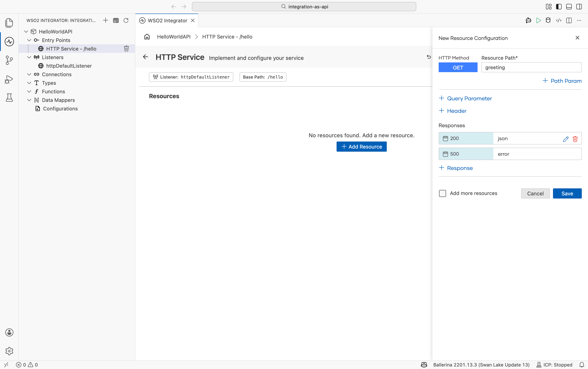Image resolution: width=588 pixels, height=369 pixels.
Task: Expand the Functions section chevron
Action: point(29,91)
